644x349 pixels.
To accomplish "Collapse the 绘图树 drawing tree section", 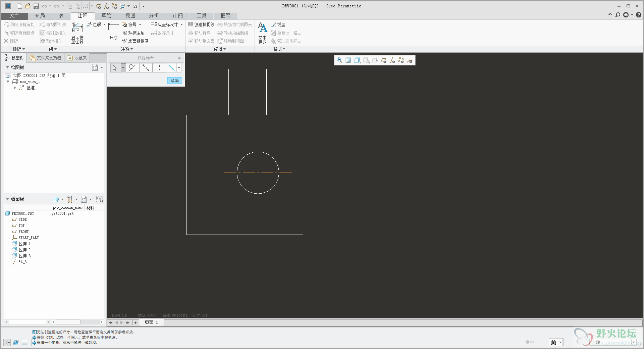I will (7, 67).
